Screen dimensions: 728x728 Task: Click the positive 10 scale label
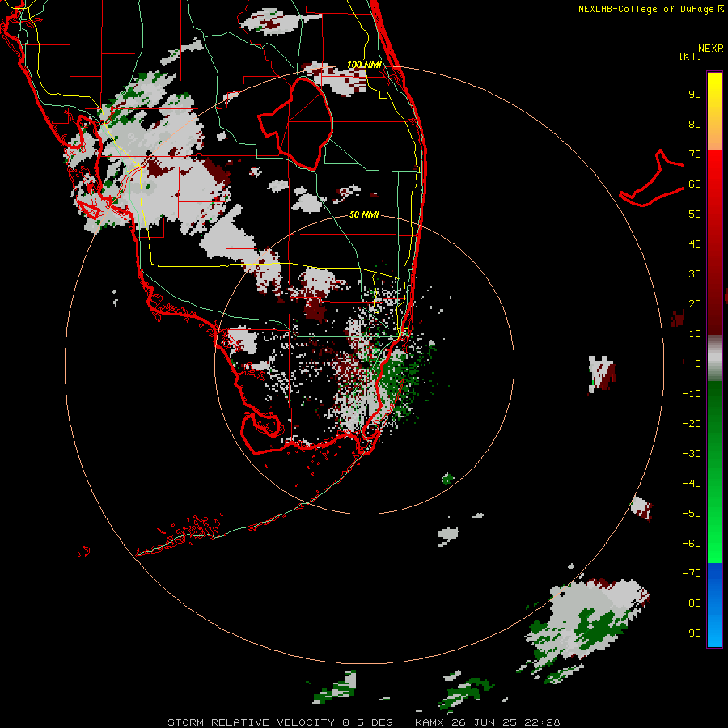pyautogui.click(x=695, y=334)
